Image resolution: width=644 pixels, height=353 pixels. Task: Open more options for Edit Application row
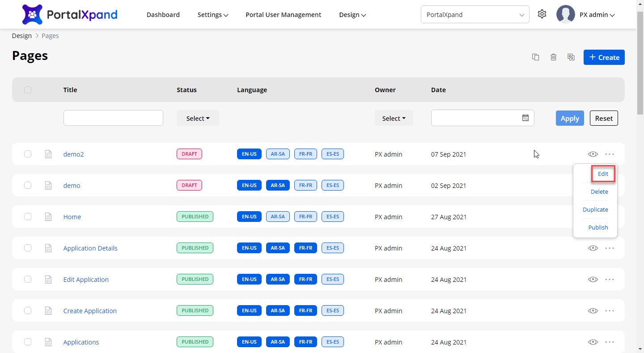point(610,280)
